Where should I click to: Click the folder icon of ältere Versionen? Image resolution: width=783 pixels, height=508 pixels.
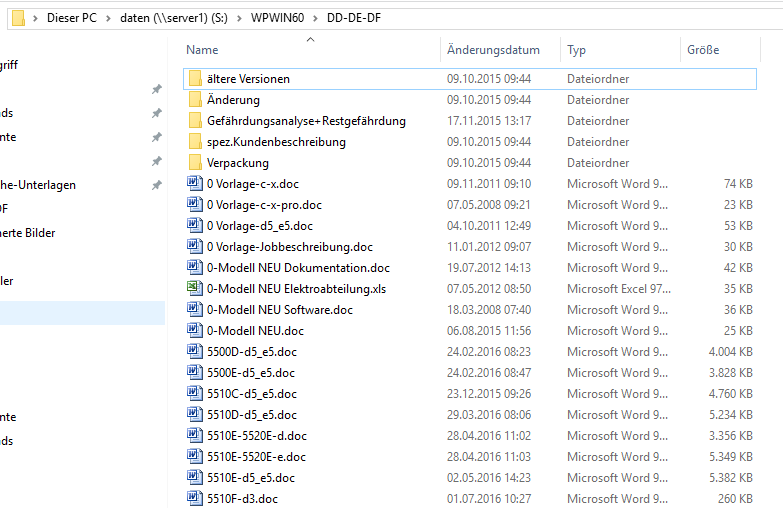pos(194,79)
